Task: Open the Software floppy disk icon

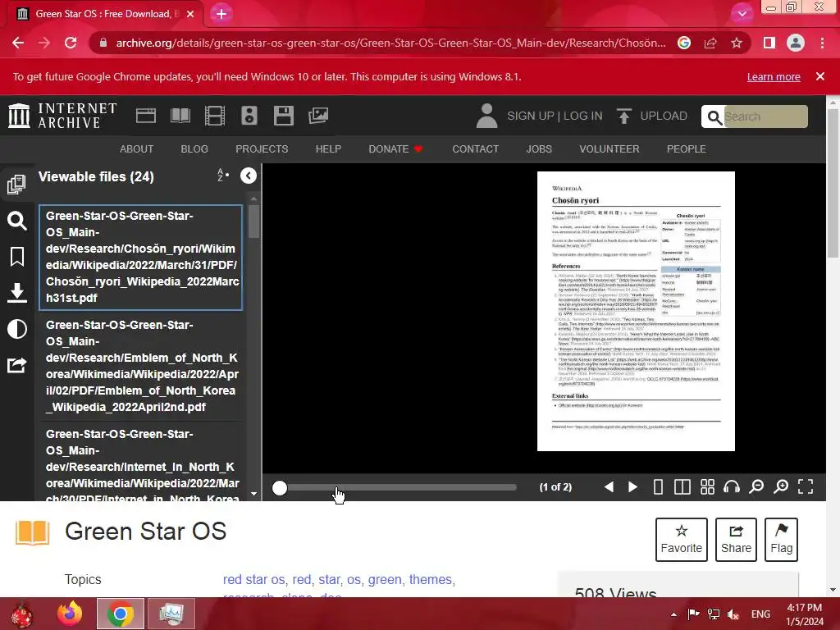Action: pyautogui.click(x=283, y=116)
